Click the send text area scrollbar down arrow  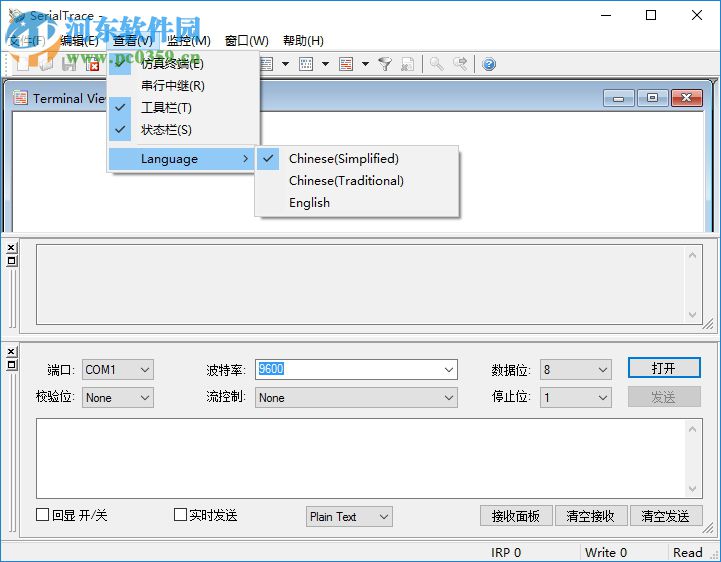pyautogui.click(x=692, y=488)
